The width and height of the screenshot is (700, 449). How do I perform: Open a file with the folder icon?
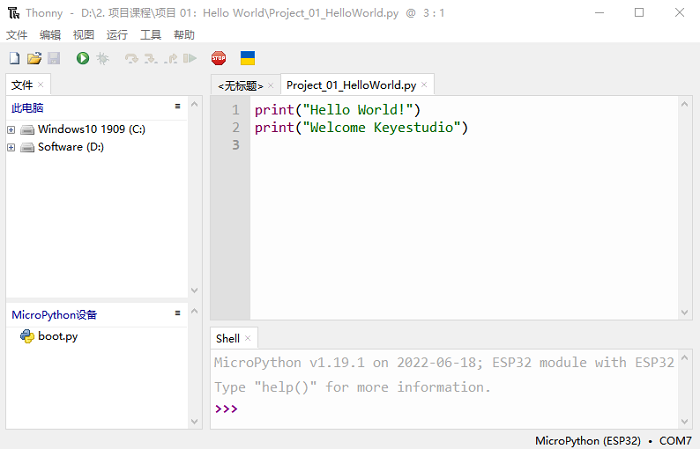[34, 59]
